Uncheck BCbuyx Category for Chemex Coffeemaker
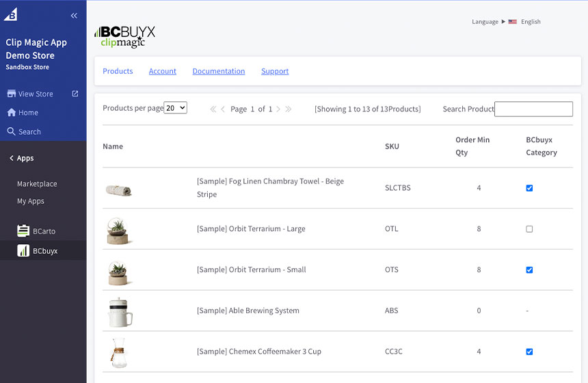The width and height of the screenshot is (588, 383). 529,352
